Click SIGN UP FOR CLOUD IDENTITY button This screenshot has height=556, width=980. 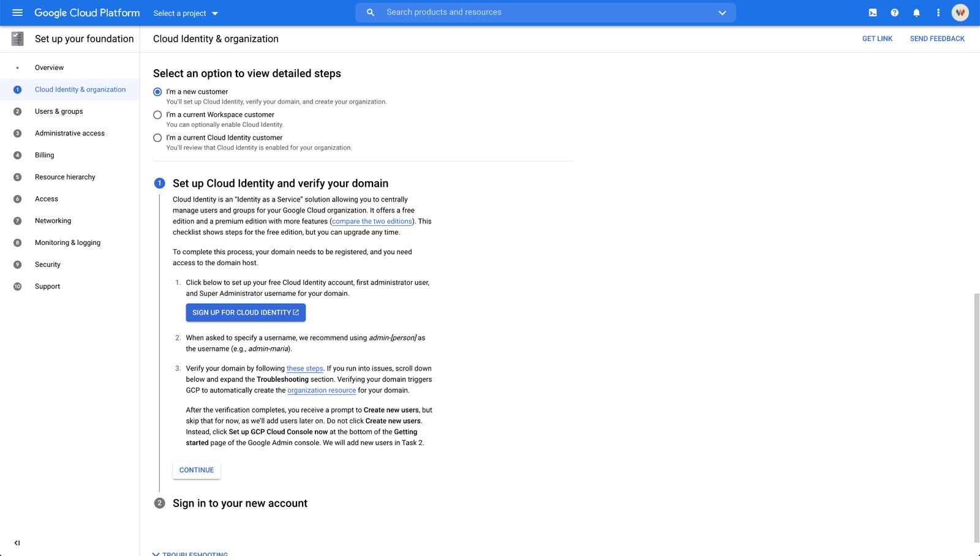pos(246,312)
